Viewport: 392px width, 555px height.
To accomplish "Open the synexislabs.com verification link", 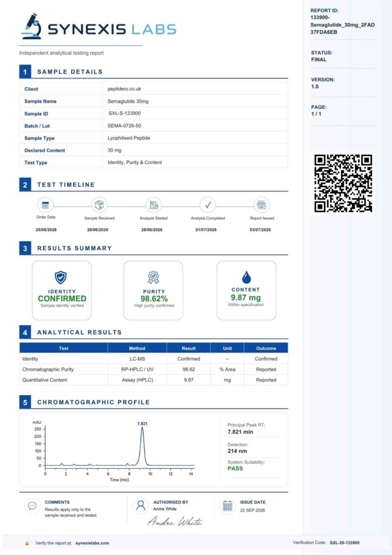I will tap(92, 543).
